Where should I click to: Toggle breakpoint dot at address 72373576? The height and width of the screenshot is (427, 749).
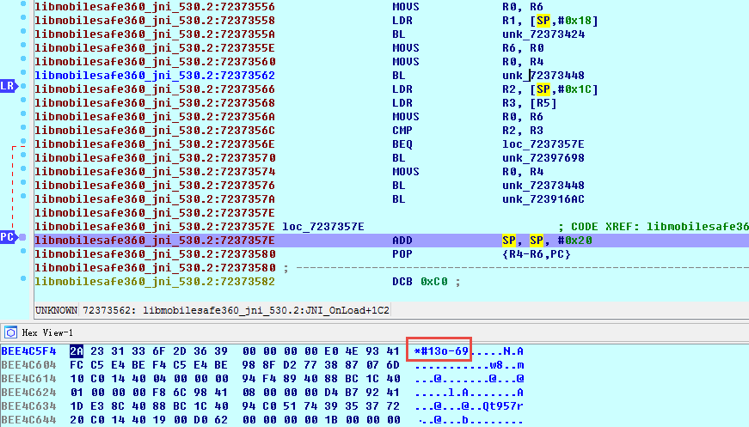click(23, 182)
